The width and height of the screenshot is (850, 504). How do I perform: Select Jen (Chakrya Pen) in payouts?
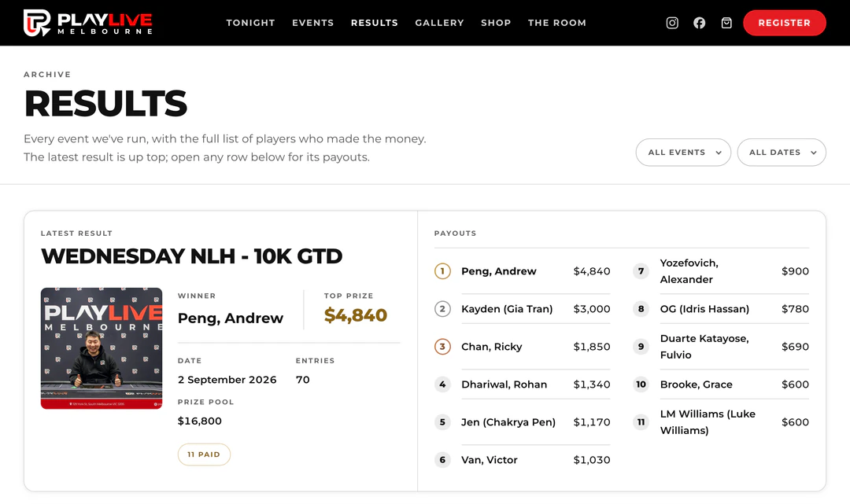(x=508, y=422)
